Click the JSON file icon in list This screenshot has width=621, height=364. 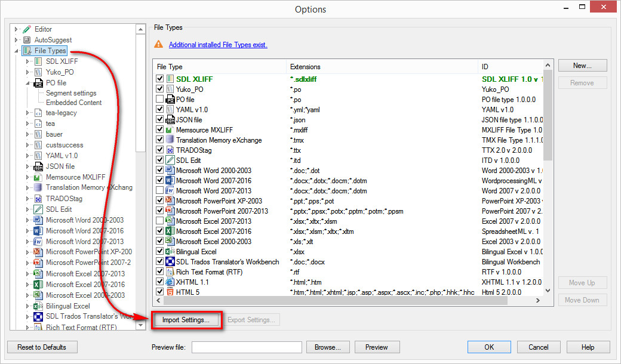[x=170, y=119]
